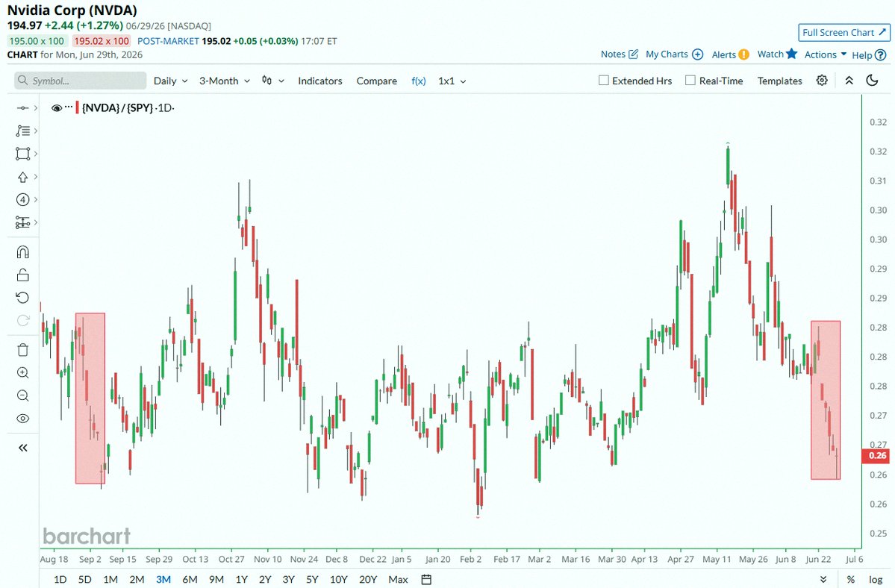Select the arrow marker annotation tool
The image size is (895, 588).
[23, 177]
